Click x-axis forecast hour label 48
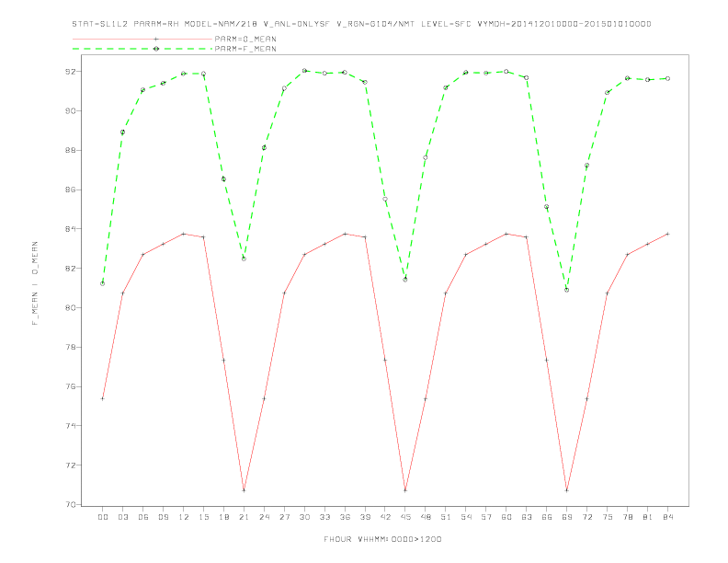Viewport: 728px width, 563px height. pos(426,517)
